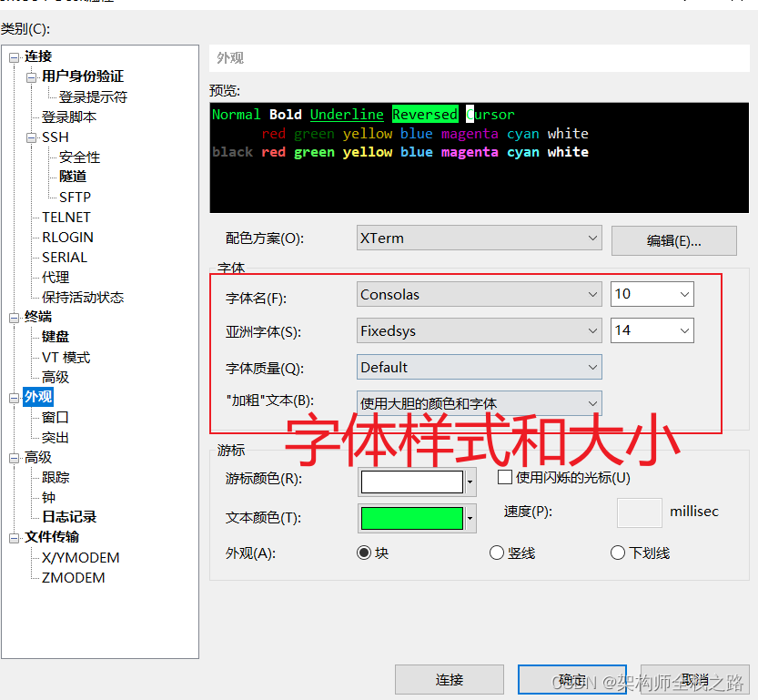
Task: Select 窗口 under 外观
Action: [56, 417]
